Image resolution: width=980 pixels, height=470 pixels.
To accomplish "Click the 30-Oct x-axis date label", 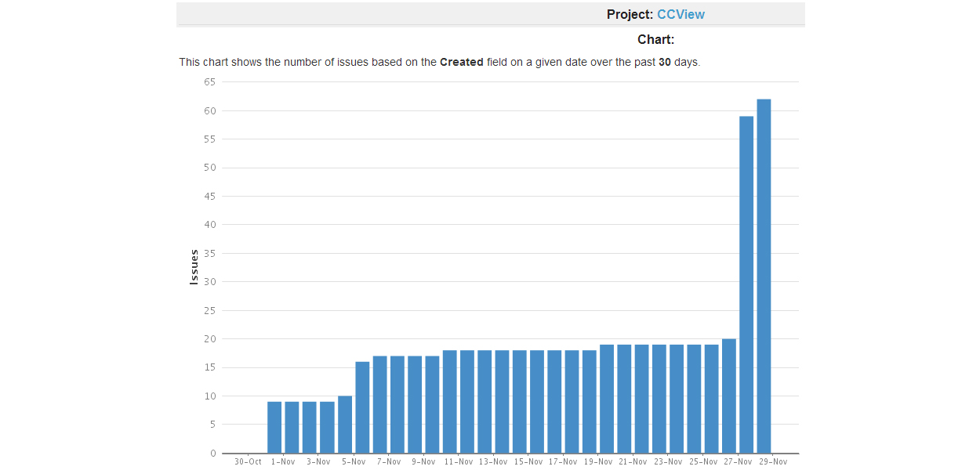I will click(248, 462).
